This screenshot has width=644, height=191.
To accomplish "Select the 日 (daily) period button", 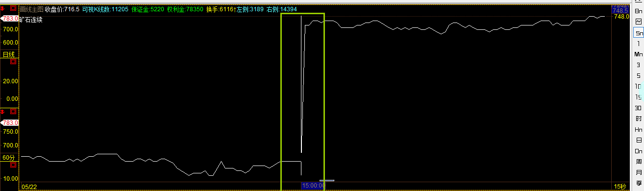I will (638, 140).
